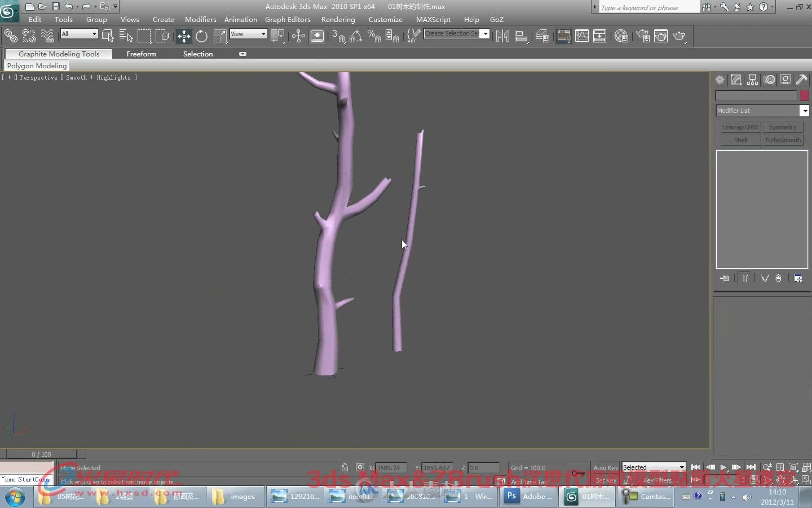Click the Polygon Modeling panel label
The height and width of the screenshot is (508, 812).
(x=37, y=66)
